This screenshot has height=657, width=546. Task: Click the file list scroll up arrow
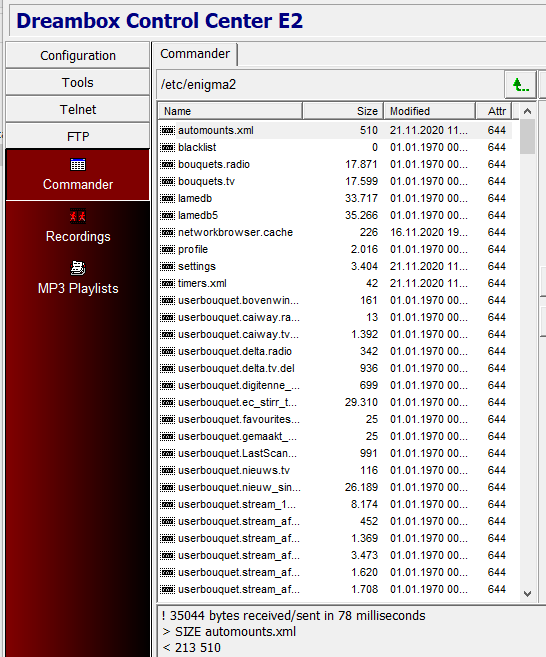click(x=528, y=111)
